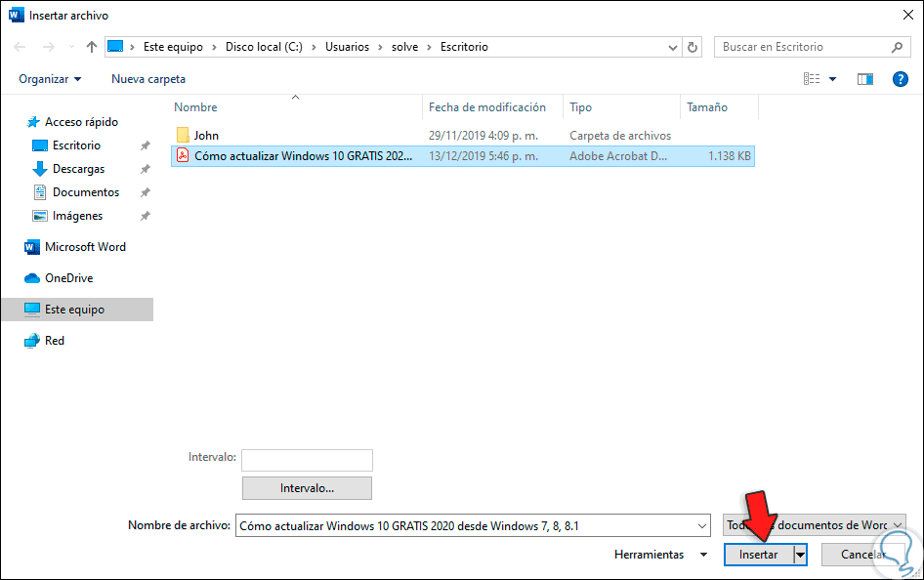Viewport: 924px width, 580px height.
Task: Open Acceso rápido in the sidebar
Action: [x=72, y=122]
